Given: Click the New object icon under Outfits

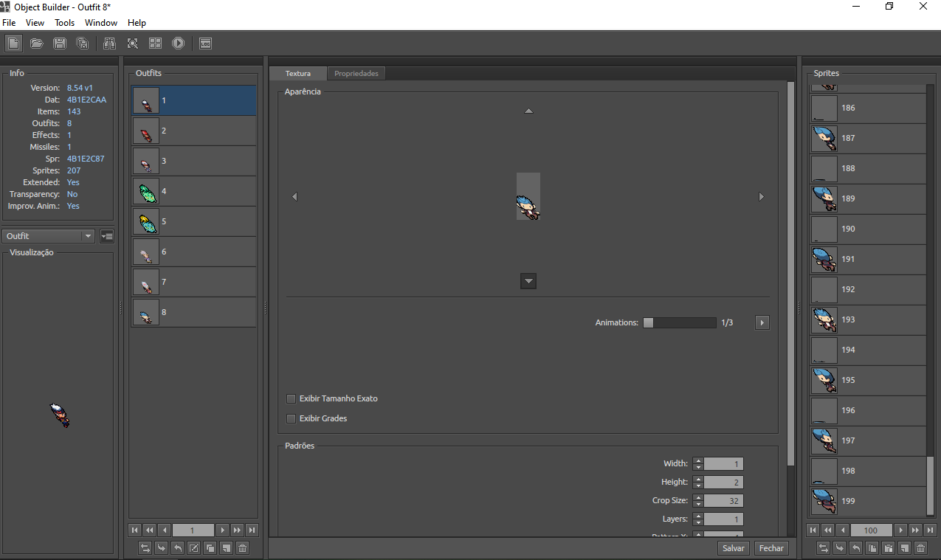Looking at the screenshot, I should (226, 547).
